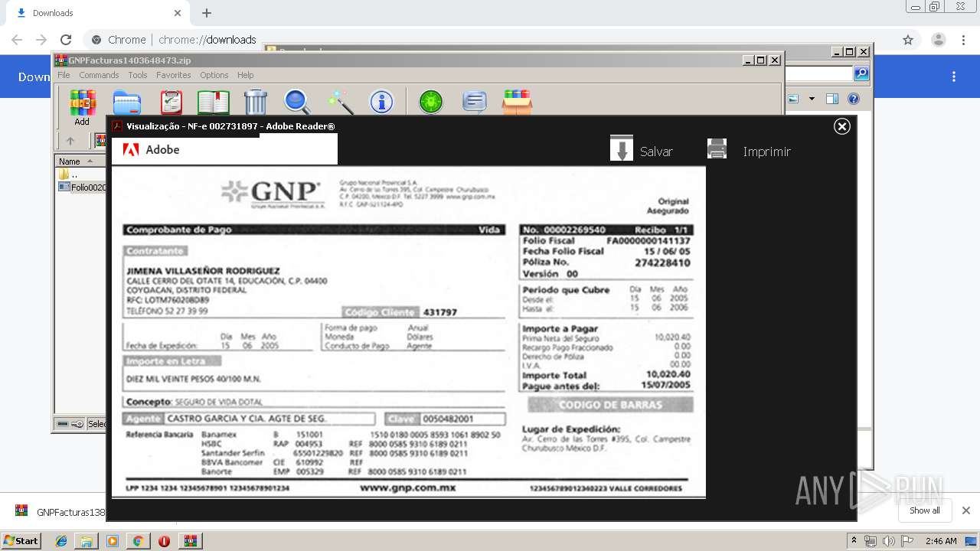Viewport: 980px width, 551px height.
Task: Click the taskbar clock 2:46 AM
Action: point(940,541)
